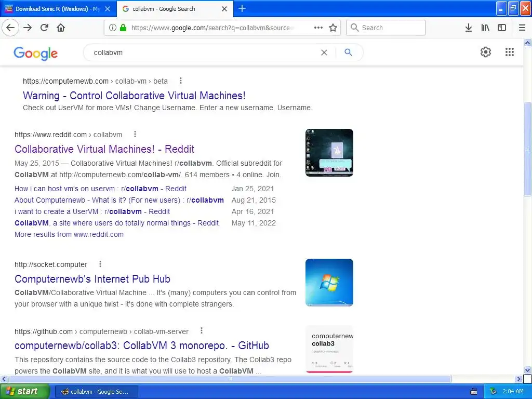Image resolution: width=532 pixels, height=399 pixels.
Task: Click the http://socket.computer URL text
Action: click(x=51, y=264)
